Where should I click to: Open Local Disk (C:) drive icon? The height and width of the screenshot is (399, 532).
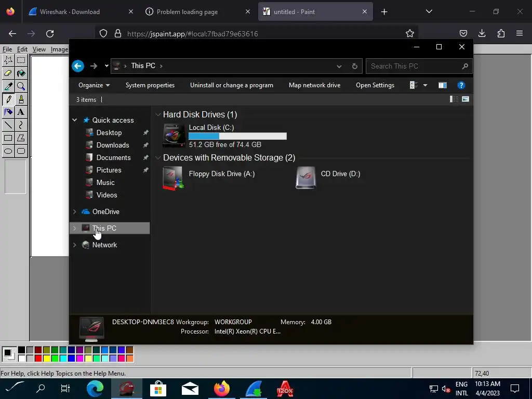coord(174,136)
